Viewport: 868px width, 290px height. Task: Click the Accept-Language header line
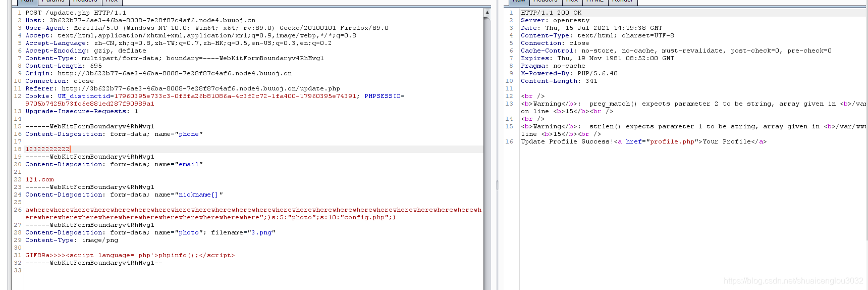[179, 43]
